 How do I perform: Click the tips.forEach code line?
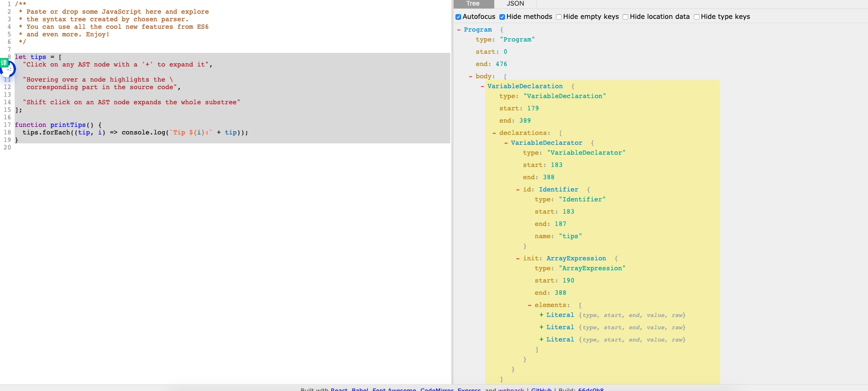135,133
